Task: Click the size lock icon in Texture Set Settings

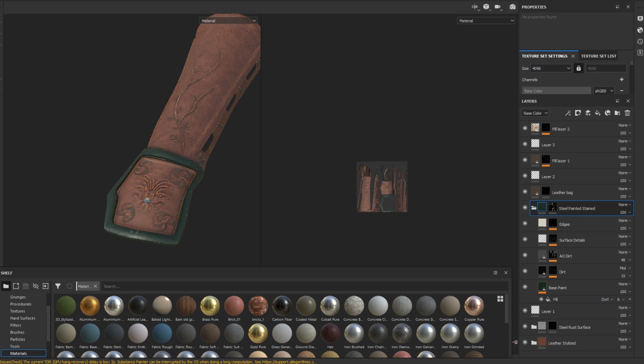Action: click(x=579, y=68)
